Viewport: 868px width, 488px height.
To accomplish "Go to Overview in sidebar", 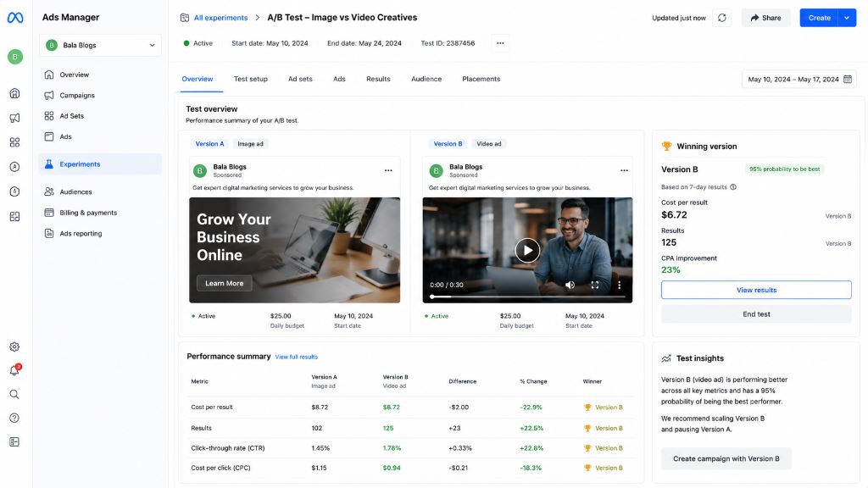I will coord(100,75).
